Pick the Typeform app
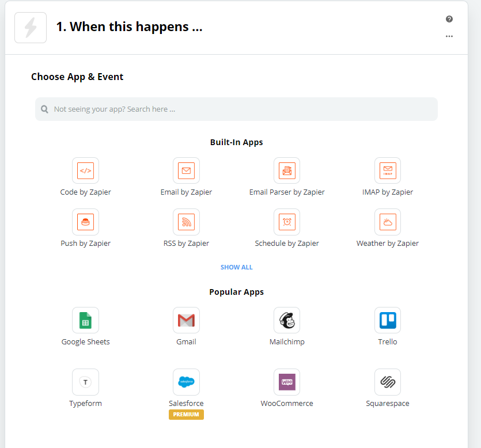The image size is (481, 448). 85,382
